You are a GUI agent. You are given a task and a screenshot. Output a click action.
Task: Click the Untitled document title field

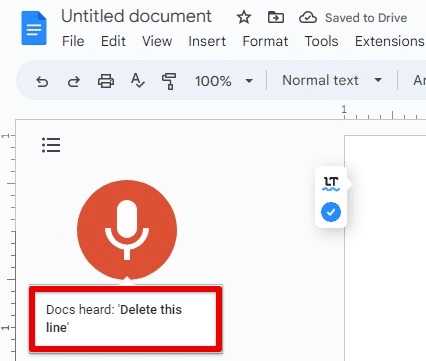136,16
